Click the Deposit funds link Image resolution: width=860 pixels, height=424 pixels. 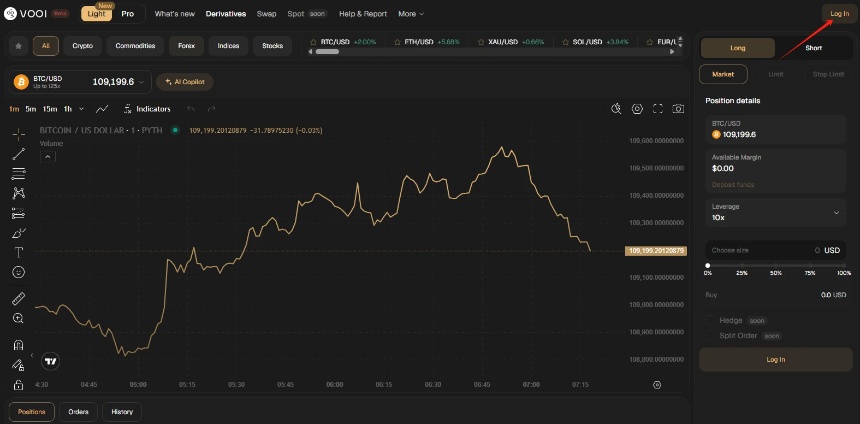732,185
